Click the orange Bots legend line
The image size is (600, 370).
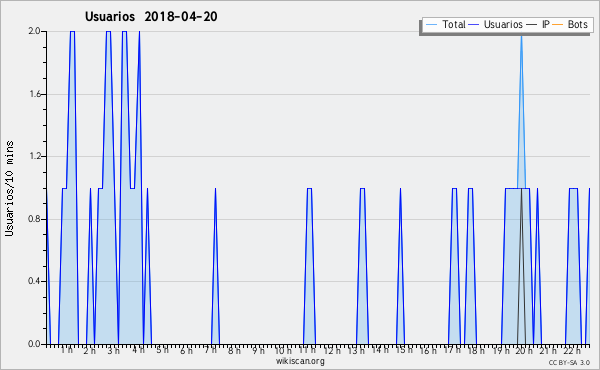tap(558, 25)
